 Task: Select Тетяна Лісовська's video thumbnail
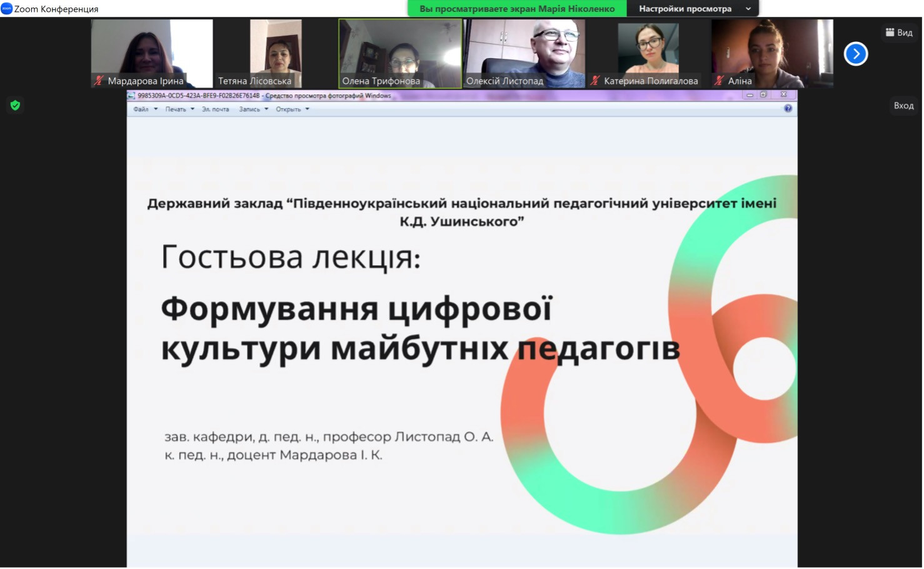coord(276,53)
